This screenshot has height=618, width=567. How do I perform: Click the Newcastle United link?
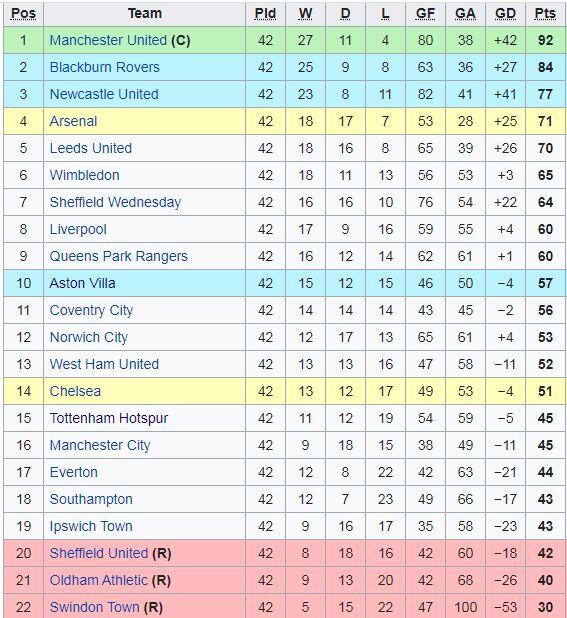coord(104,94)
